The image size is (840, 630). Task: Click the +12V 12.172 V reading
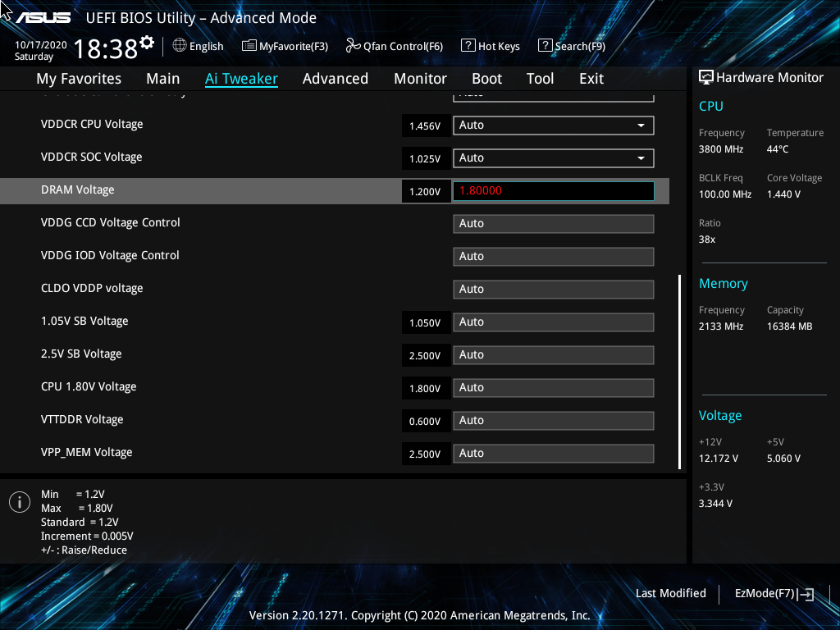(719, 459)
